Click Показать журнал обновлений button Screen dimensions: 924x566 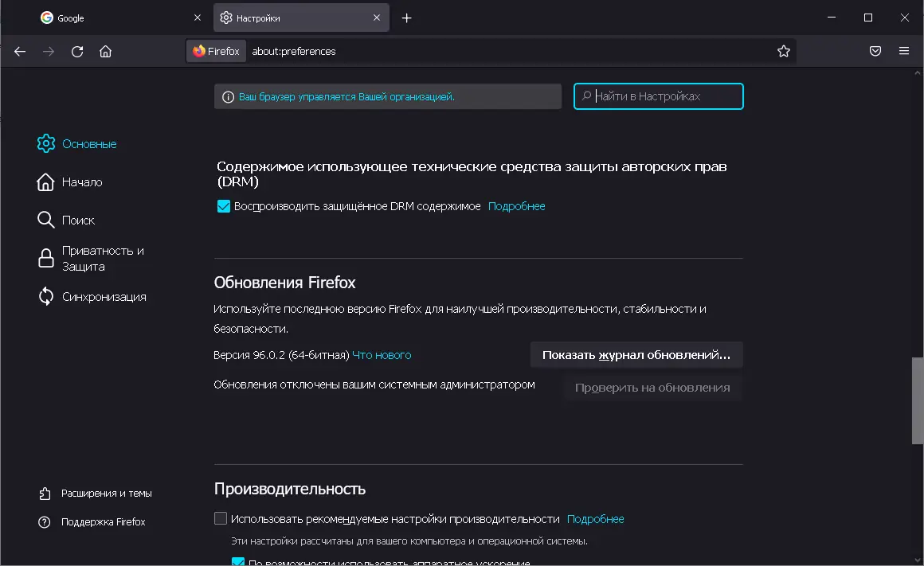point(636,355)
